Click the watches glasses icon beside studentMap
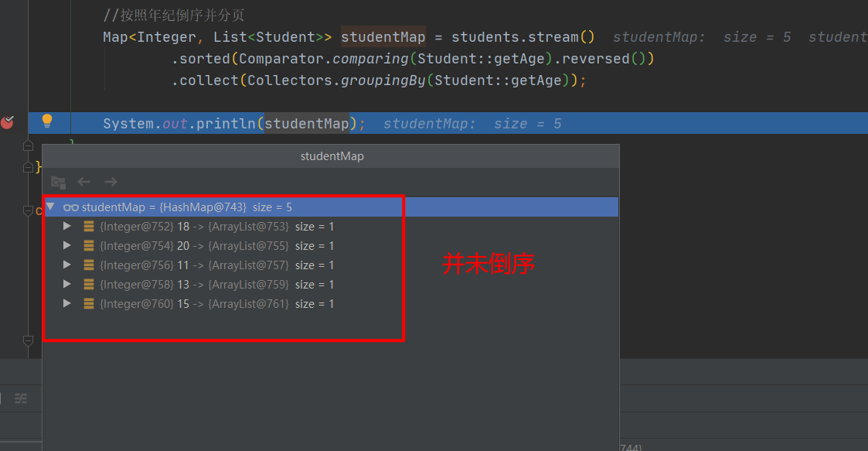868x451 pixels. tap(71, 207)
